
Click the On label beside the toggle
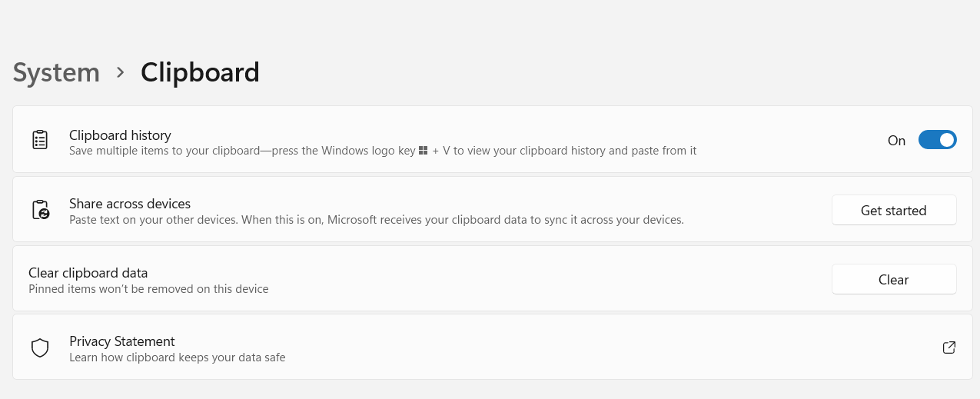coord(896,141)
